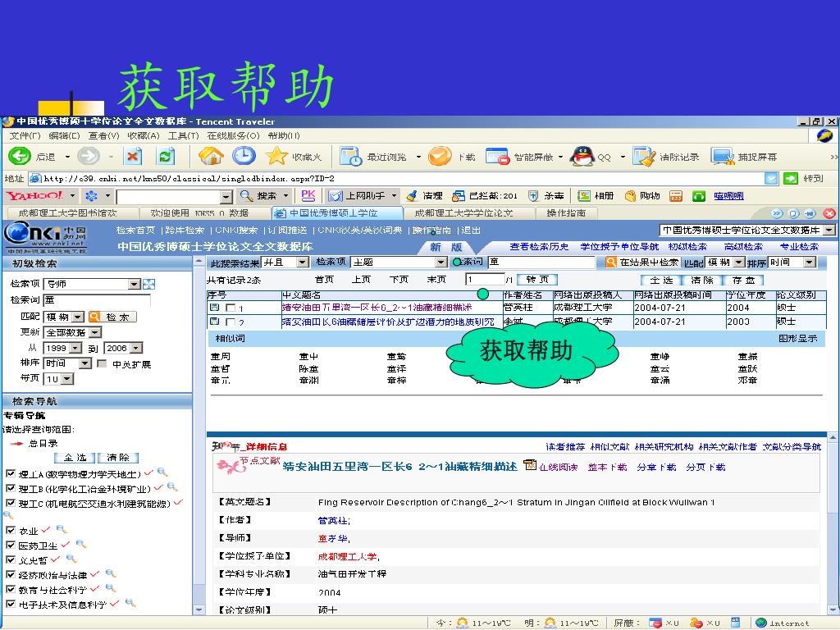Check the box for result row 1

coord(231,308)
